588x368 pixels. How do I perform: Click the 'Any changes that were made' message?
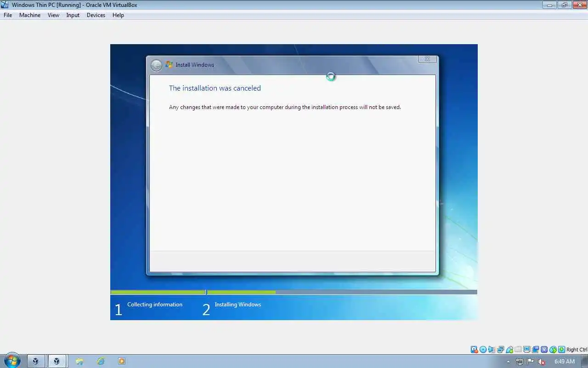click(285, 107)
